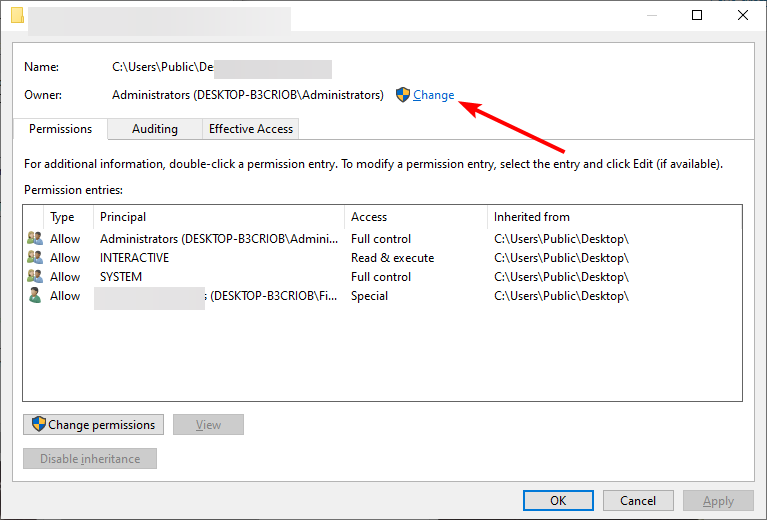Viewport: 767px width, 520px height.
Task: Click the single-user icon on the Special entry
Action: [36, 296]
